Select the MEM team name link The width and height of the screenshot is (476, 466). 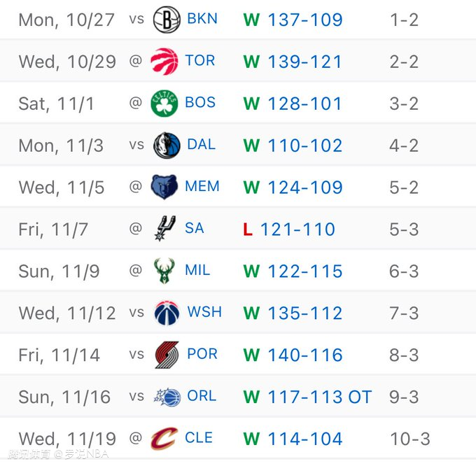[202, 187]
